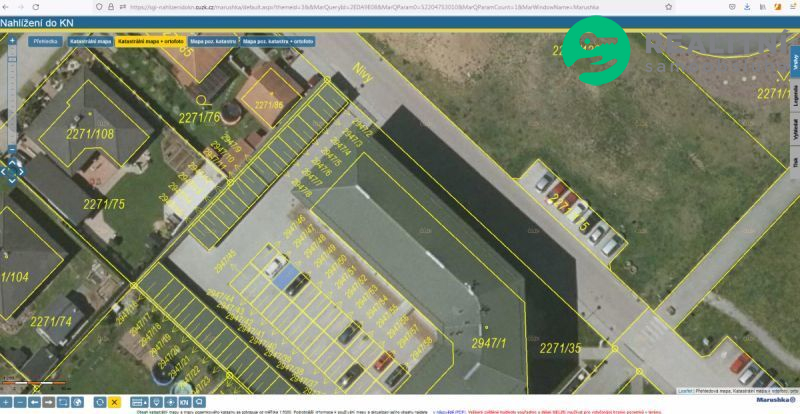This screenshot has height=414, width=800.
Task: Click the browser back arrow
Action: tap(6, 7)
